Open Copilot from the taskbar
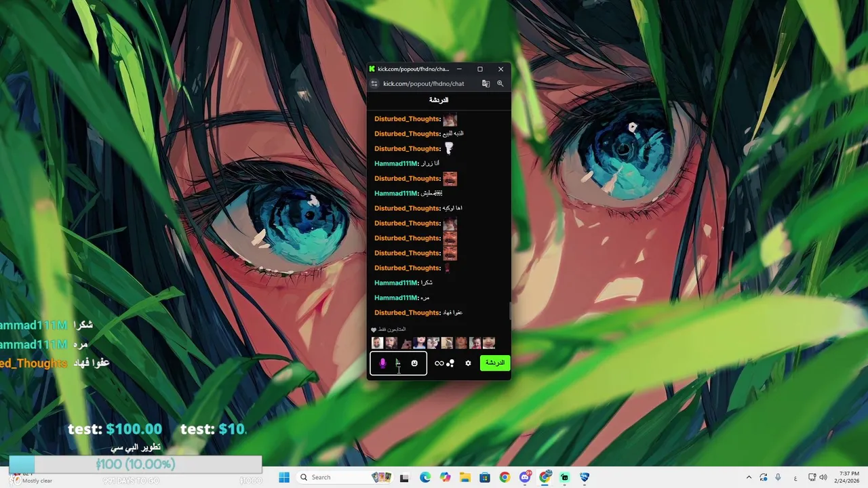Screen dimensions: 868x488 click(x=445, y=477)
